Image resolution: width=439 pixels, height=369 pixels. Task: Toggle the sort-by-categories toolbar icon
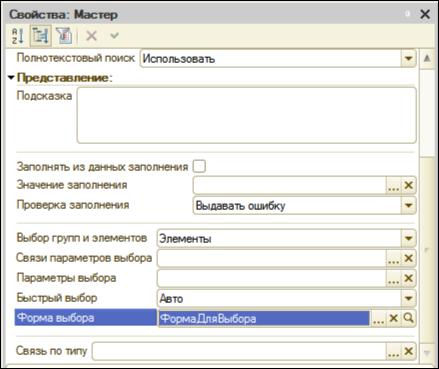(x=41, y=36)
